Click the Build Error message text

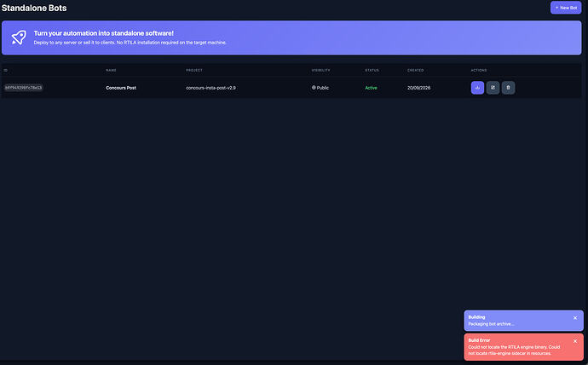[514, 350]
